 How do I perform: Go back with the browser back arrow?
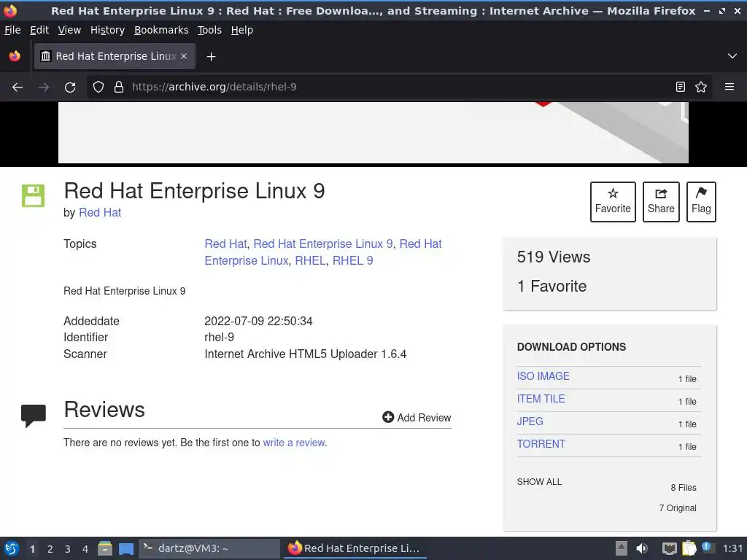pos(18,87)
